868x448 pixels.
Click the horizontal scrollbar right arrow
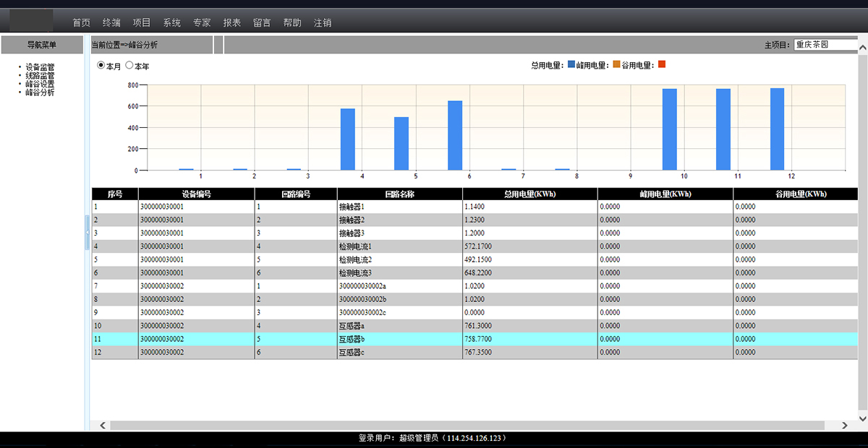click(846, 426)
